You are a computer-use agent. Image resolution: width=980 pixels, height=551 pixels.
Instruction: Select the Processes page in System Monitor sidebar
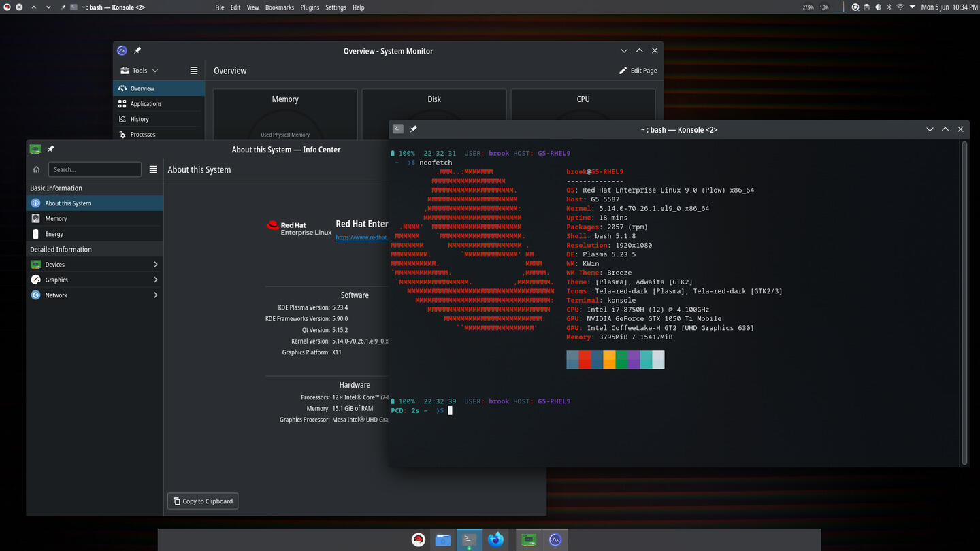pos(159,134)
